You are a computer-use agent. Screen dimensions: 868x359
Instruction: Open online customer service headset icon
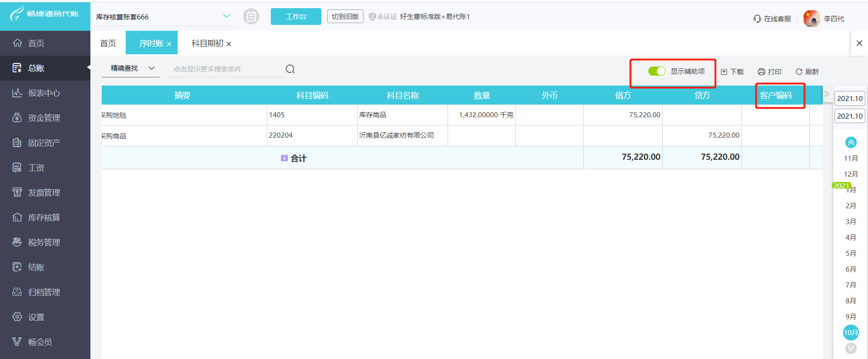tap(757, 19)
